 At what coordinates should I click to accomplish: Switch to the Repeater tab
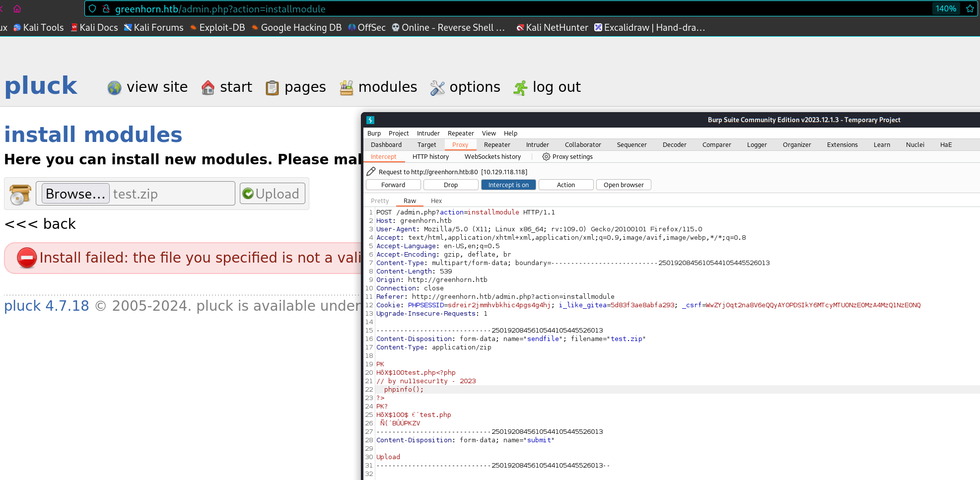[x=497, y=144]
